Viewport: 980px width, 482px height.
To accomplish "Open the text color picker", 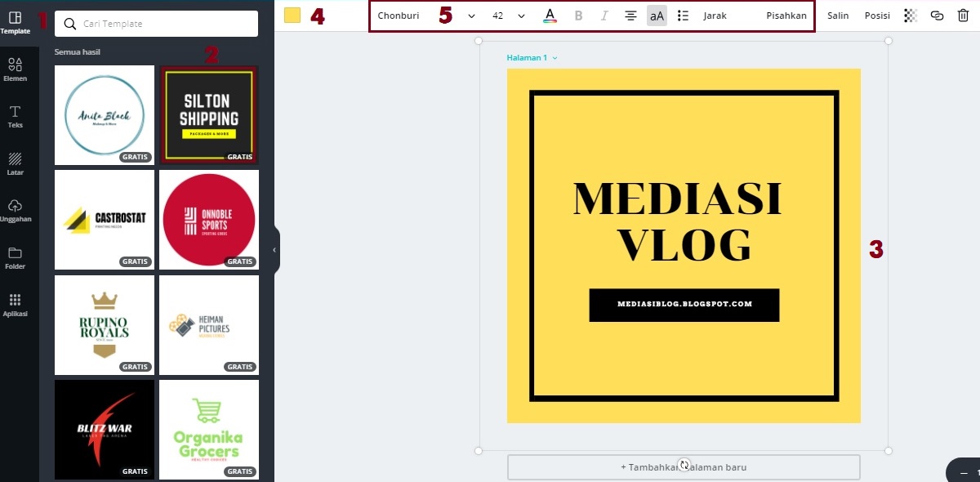I will click(x=550, y=15).
